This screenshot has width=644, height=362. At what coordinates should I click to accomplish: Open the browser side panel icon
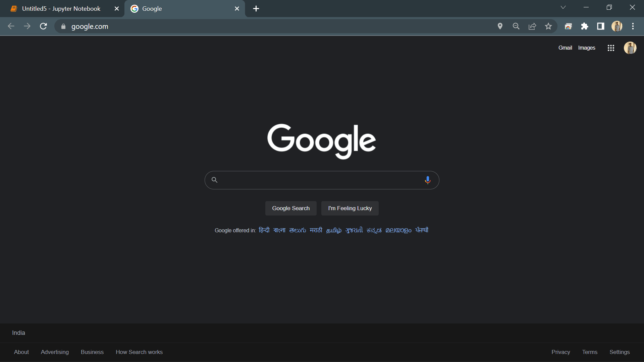pyautogui.click(x=600, y=26)
